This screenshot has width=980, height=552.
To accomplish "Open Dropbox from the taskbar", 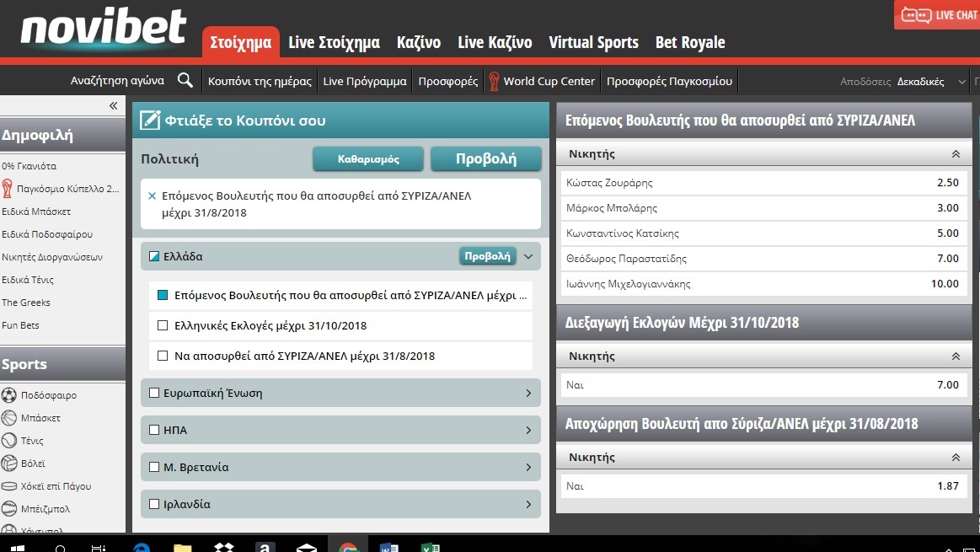I will coord(224,548).
